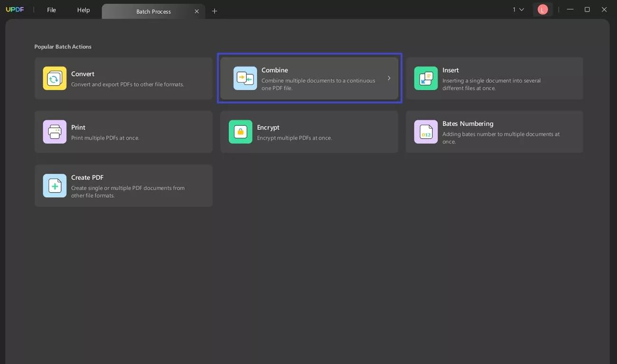Viewport: 617px width, 364px height.
Task: Close the Batch Process tab
Action: pos(196,11)
